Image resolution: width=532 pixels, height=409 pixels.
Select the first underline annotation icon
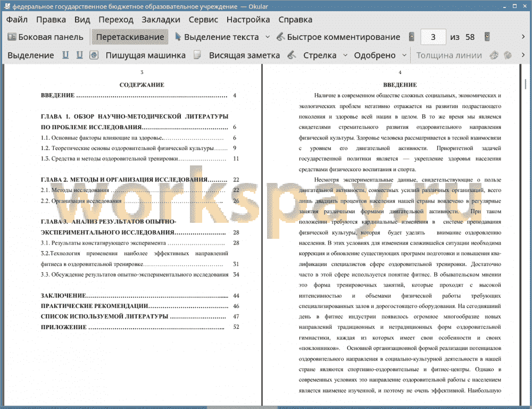click(65, 55)
